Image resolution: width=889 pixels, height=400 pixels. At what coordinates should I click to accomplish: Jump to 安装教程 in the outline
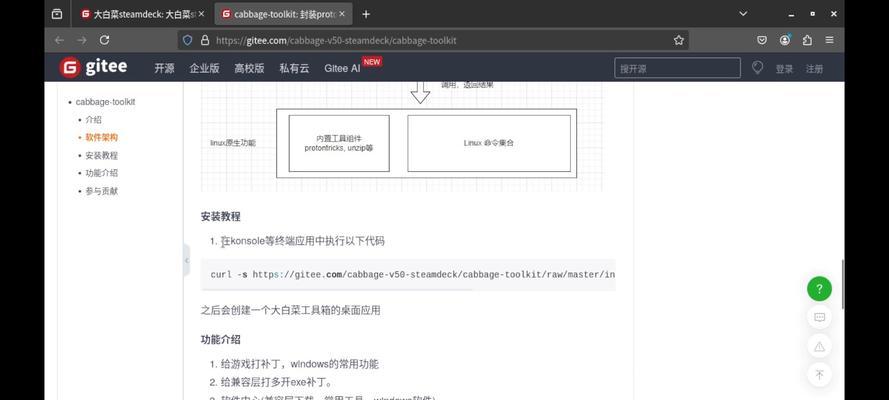tap(102, 156)
